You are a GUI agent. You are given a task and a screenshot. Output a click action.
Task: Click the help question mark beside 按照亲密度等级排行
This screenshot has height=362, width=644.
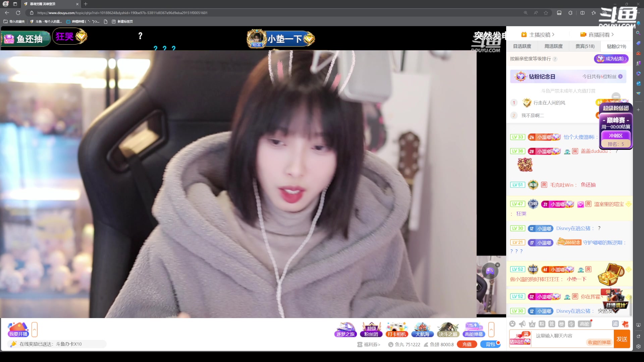click(555, 59)
